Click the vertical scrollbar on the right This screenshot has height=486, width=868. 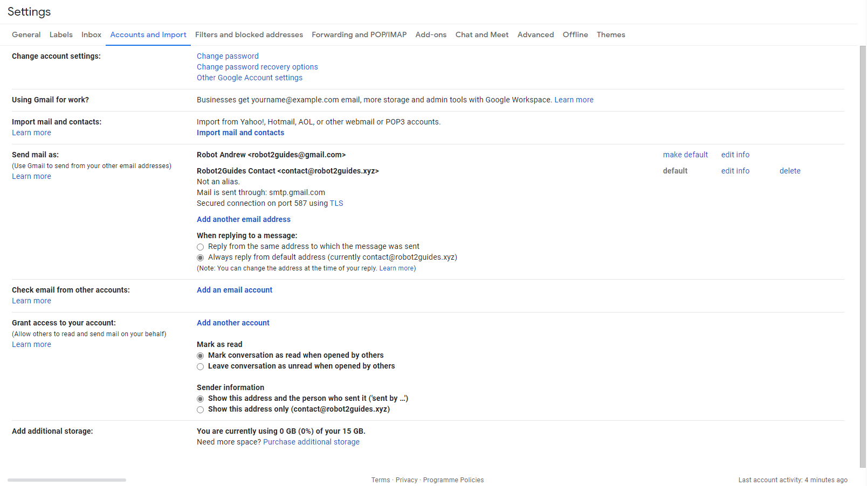pyautogui.click(x=862, y=253)
